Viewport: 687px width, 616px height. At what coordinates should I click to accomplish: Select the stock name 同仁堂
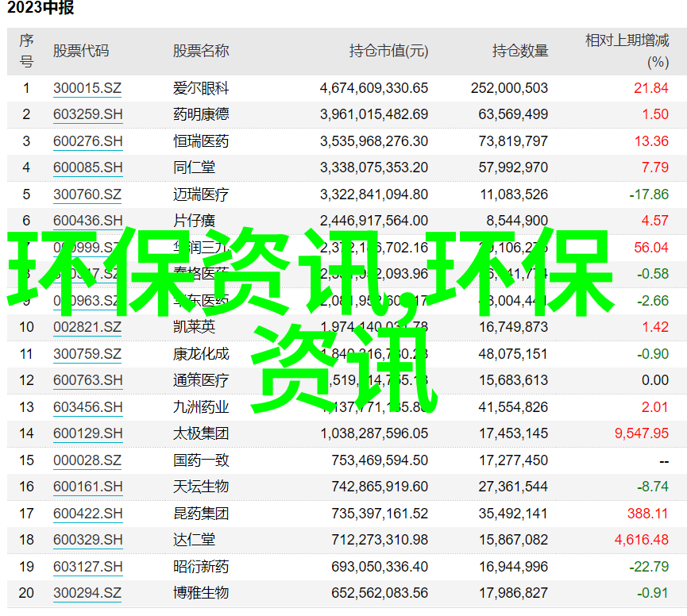point(194,167)
